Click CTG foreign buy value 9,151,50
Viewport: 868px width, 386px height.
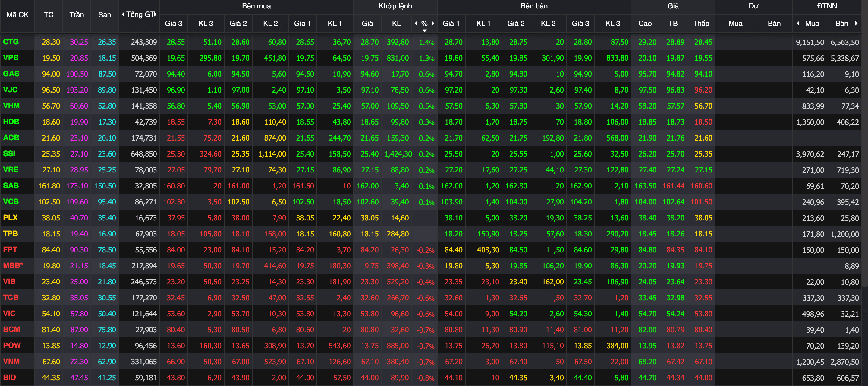click(810, 43)
